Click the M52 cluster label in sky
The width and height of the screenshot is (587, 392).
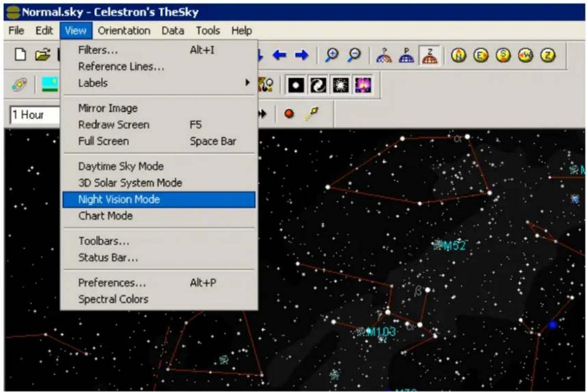[x=454, y=246]
